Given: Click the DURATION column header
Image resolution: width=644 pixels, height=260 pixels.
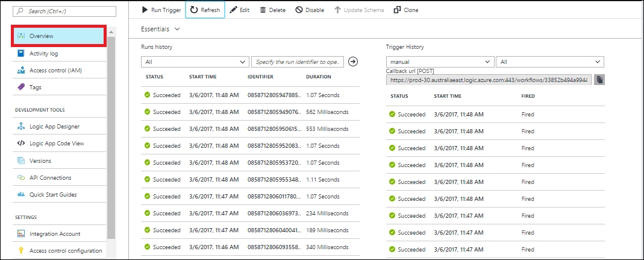Looking at the screenshot, I should pyautogui.click(x=319, y=77).
